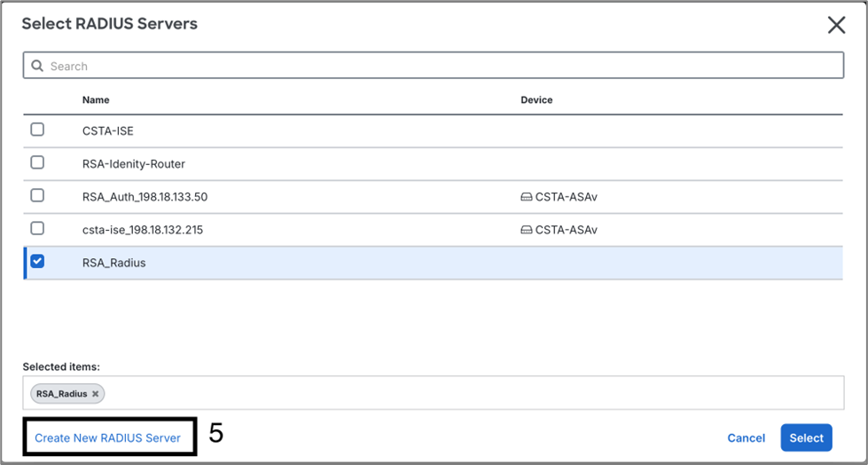
Task: Click device icon in RSA_Auth_198.18.133.50 row
Action: point(527,197)
